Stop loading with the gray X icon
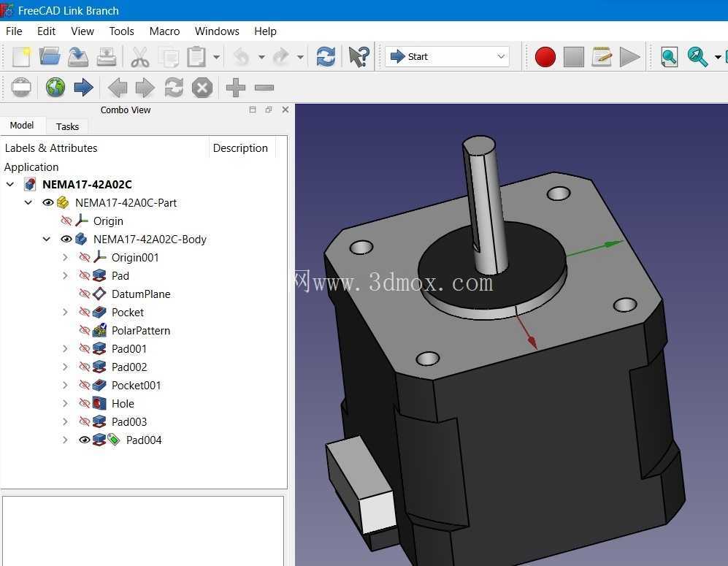 [x=202, y=88]
